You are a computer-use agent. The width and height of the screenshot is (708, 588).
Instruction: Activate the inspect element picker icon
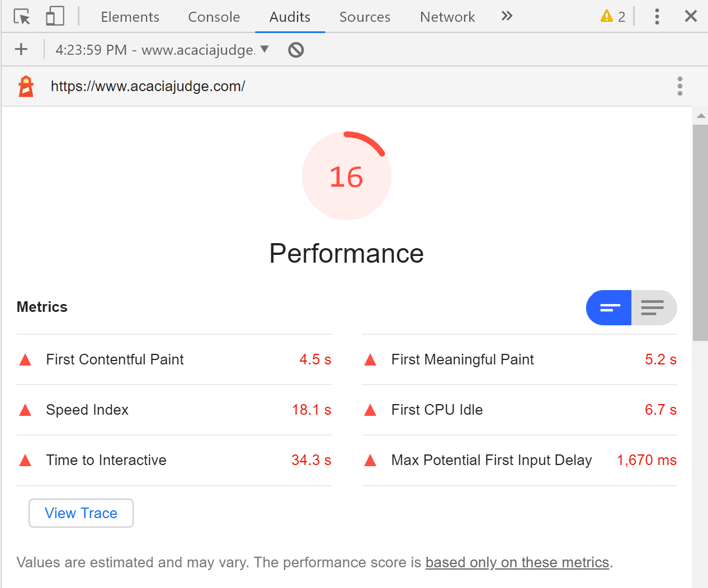22,17
